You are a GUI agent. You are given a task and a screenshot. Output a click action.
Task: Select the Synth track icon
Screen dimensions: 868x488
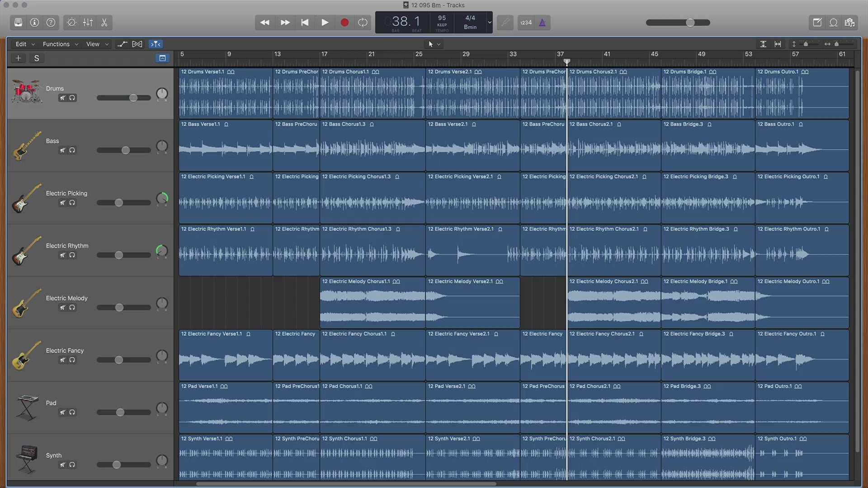point(26,460)
